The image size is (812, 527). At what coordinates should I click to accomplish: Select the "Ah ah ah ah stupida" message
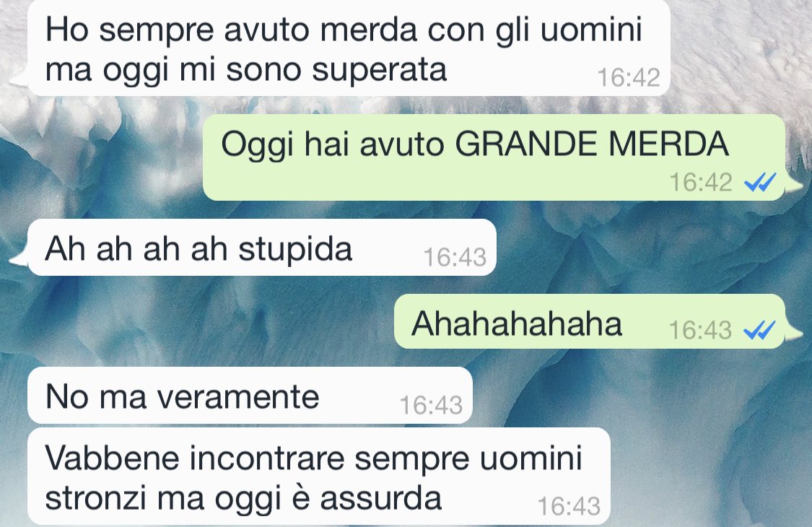click(x=262, y=247)
